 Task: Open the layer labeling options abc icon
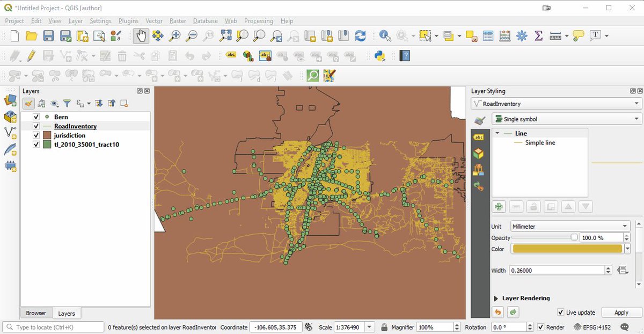tap(231, 55)
